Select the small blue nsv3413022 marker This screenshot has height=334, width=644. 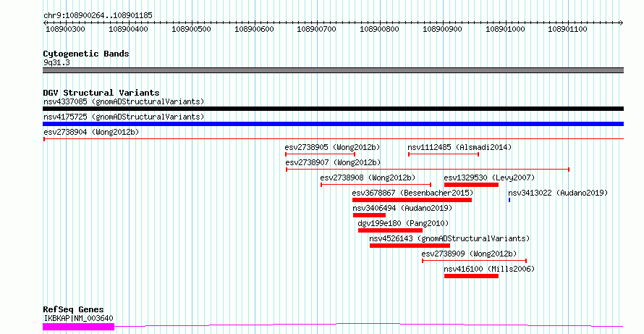(509, 200)
